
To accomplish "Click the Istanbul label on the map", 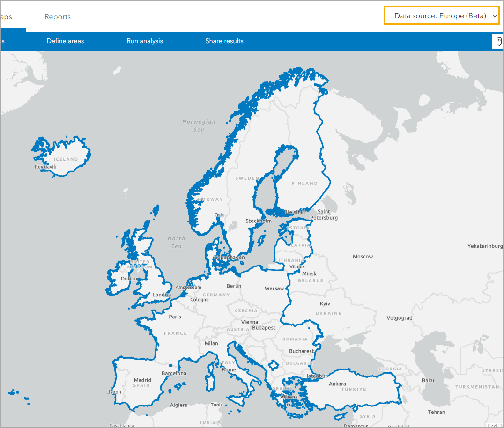I will (316, 376).
